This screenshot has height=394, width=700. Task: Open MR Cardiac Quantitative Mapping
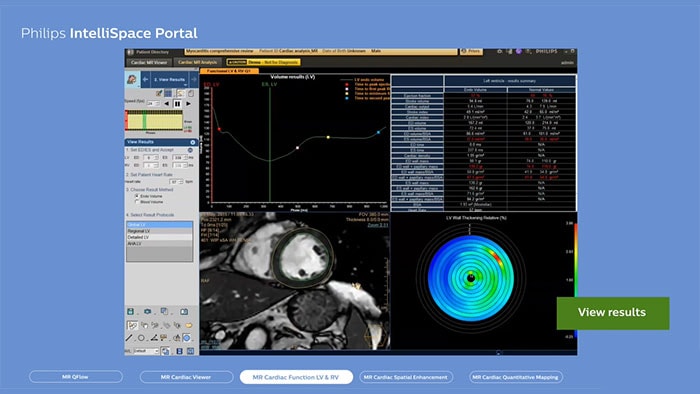[516, 377]
